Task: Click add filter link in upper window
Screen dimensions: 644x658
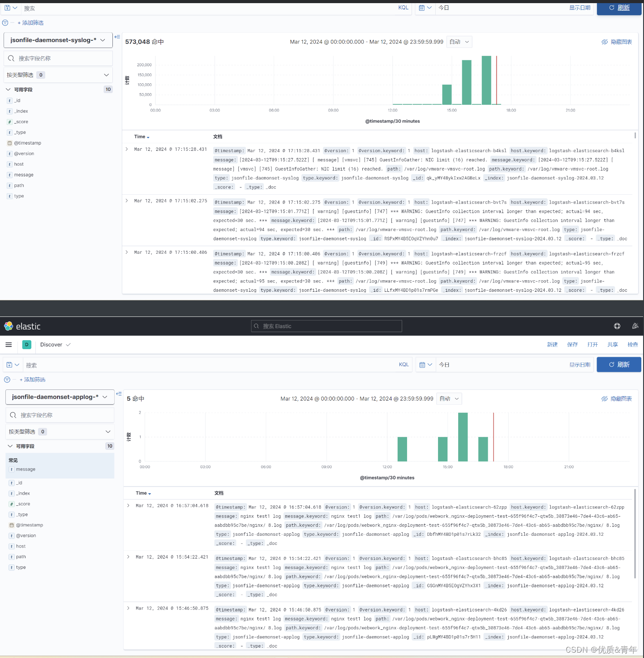Action: pyautogui.click(x=30, y=23)
